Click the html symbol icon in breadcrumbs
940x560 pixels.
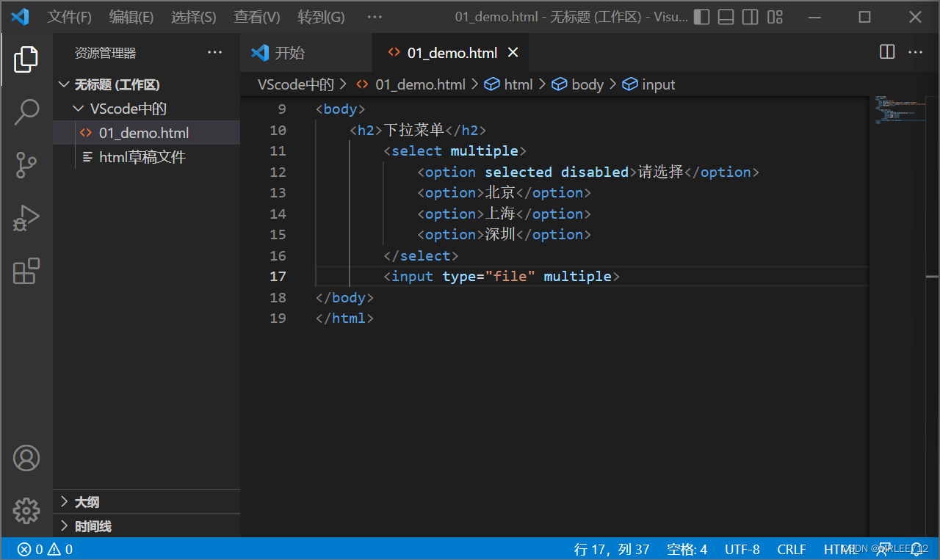click(x=492, y=84)
